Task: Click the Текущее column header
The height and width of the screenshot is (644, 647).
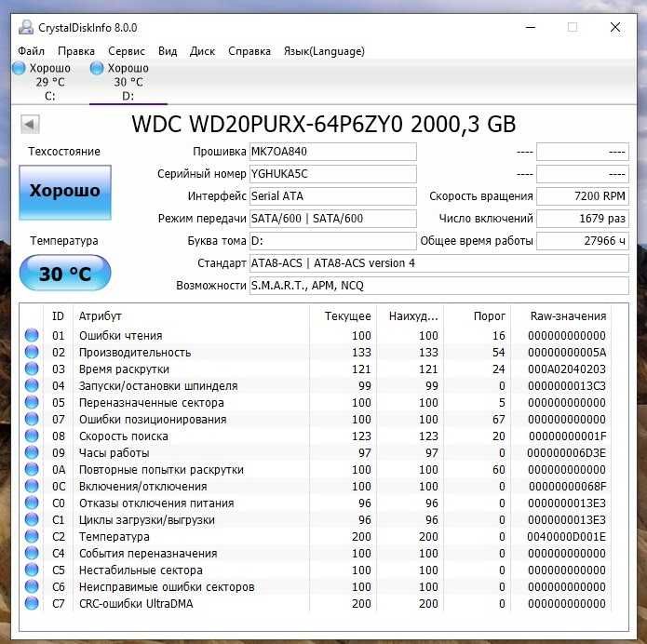Action: tap(343, 316)
